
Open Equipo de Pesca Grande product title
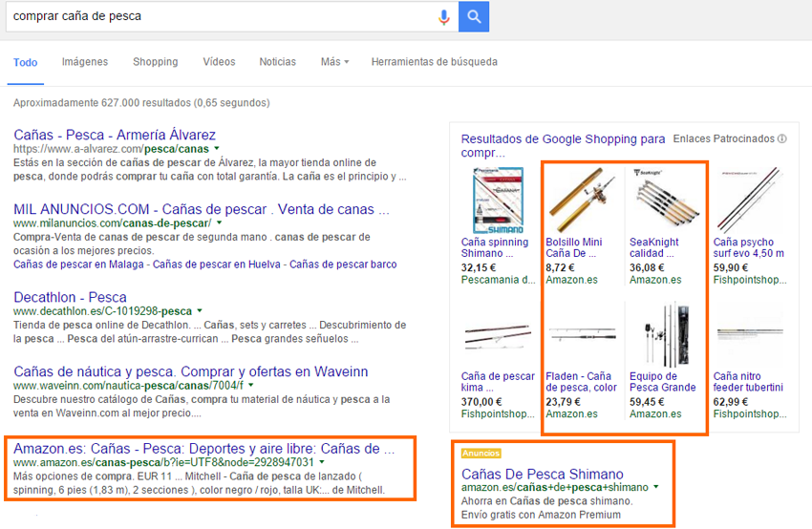coord(662,382)
